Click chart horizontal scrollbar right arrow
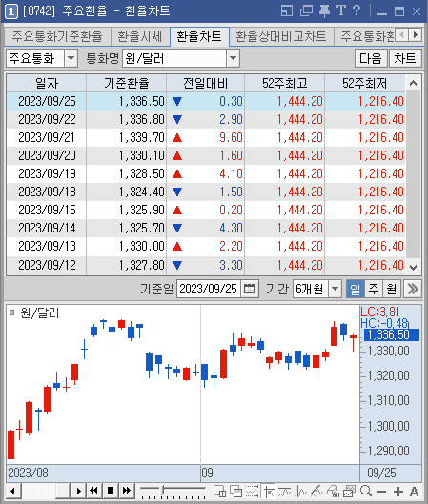Viewport: 428px width, 504px height. (x=78, y=491)
